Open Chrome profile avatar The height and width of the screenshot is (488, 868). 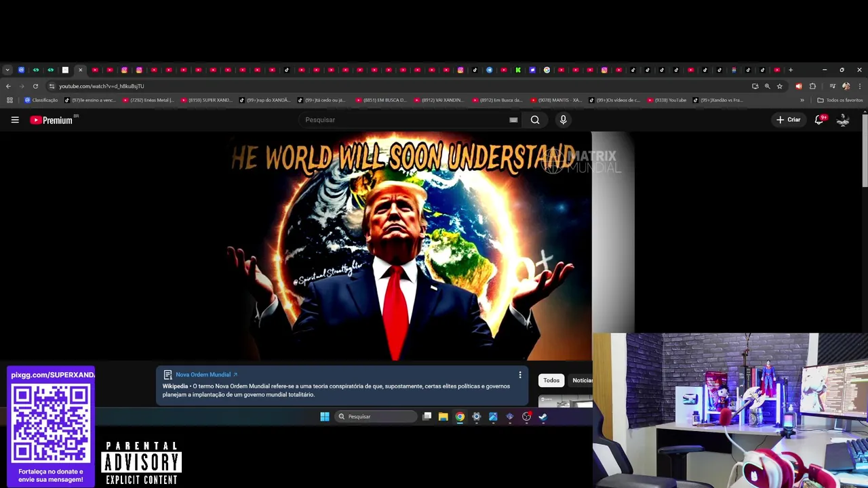coord(846,86)
